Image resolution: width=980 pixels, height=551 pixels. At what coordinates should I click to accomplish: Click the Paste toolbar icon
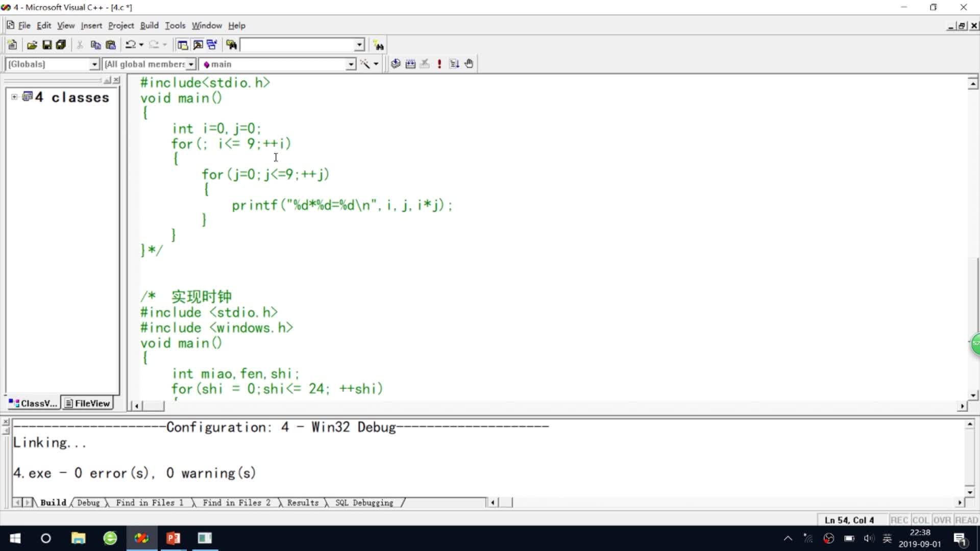pos(111,45)
